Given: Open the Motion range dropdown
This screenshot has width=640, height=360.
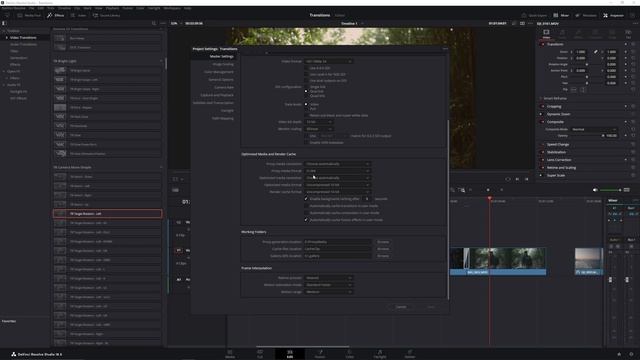Looking at the screenshot, I should coord(329,292).
